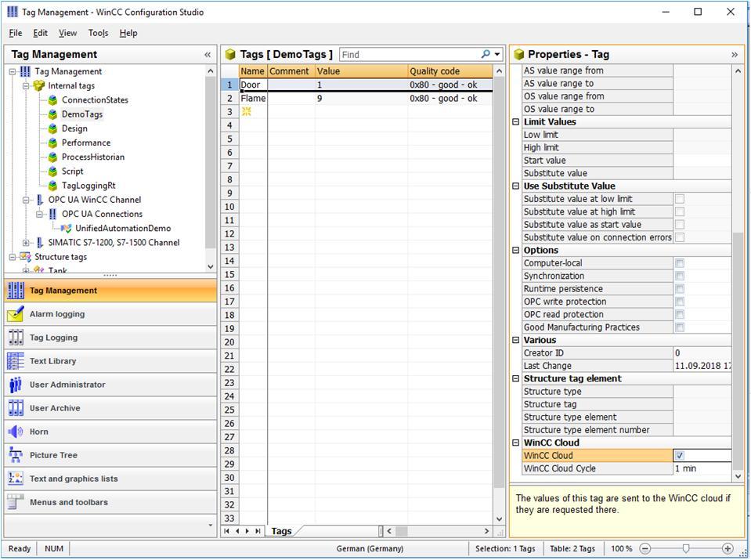This screenshot has height=560, width=751.
Task: Open the View menu
Action: [67, 33]
